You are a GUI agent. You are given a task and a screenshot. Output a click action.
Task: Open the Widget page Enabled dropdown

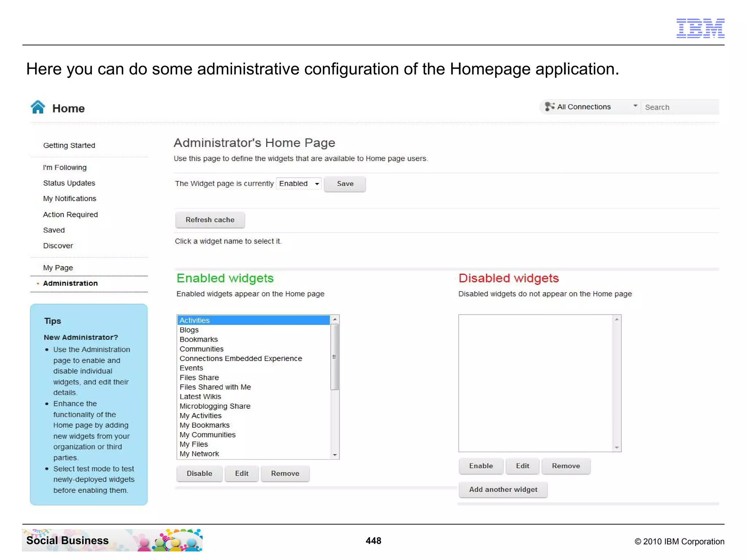[299, 184]
